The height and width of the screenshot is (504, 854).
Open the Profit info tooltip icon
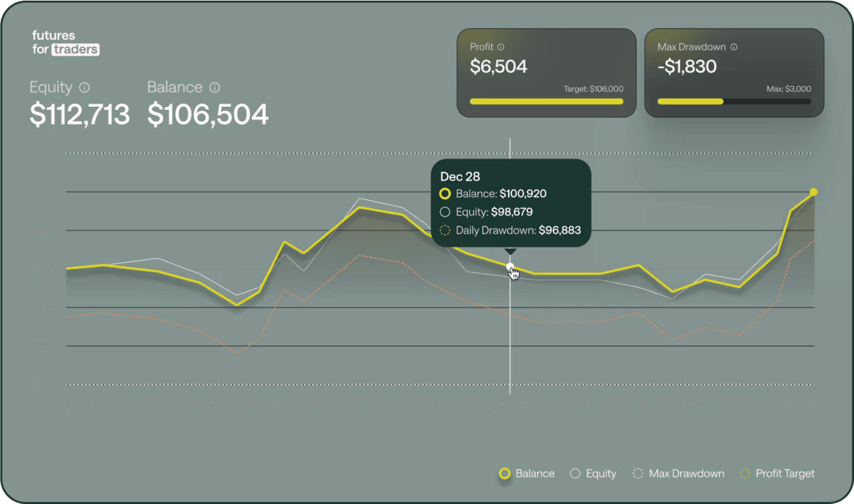(x=501, y=46)
